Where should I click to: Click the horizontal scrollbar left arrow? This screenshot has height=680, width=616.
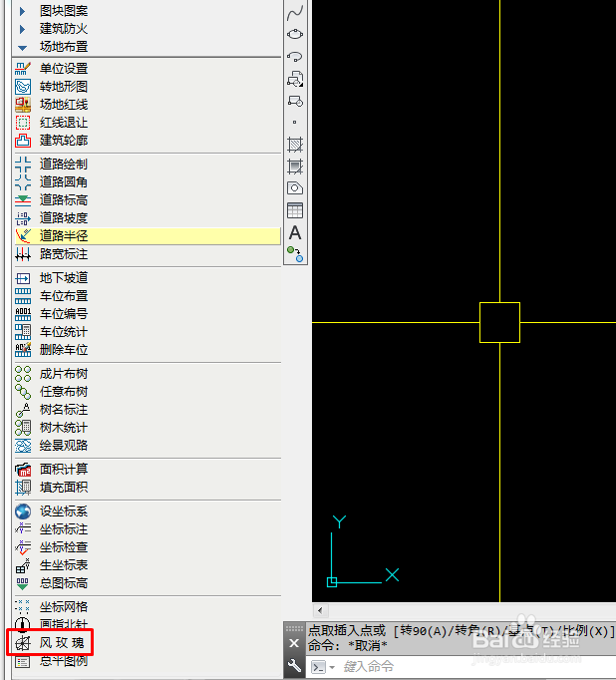click(320, 610)
